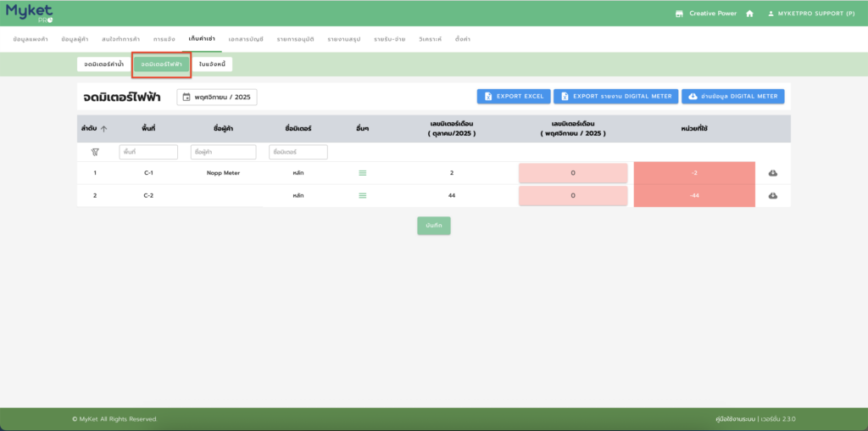Click the Myket Pro logo

[30, 13]
